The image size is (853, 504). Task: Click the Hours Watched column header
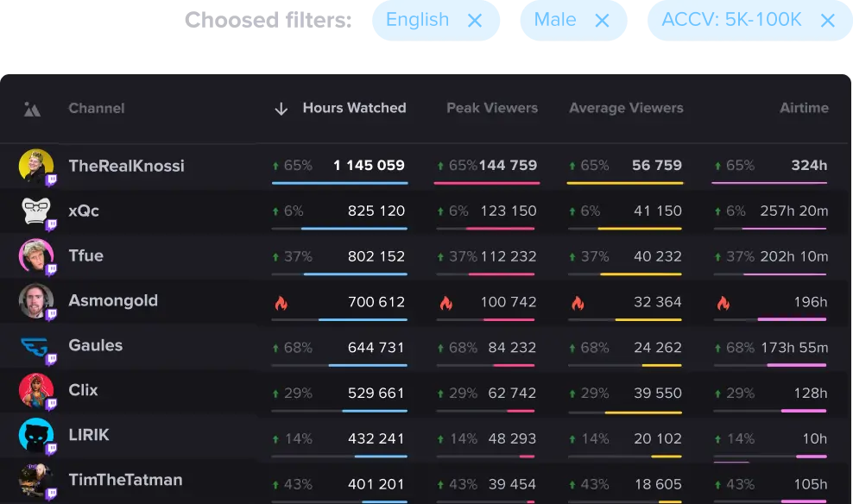click(354, 108)
